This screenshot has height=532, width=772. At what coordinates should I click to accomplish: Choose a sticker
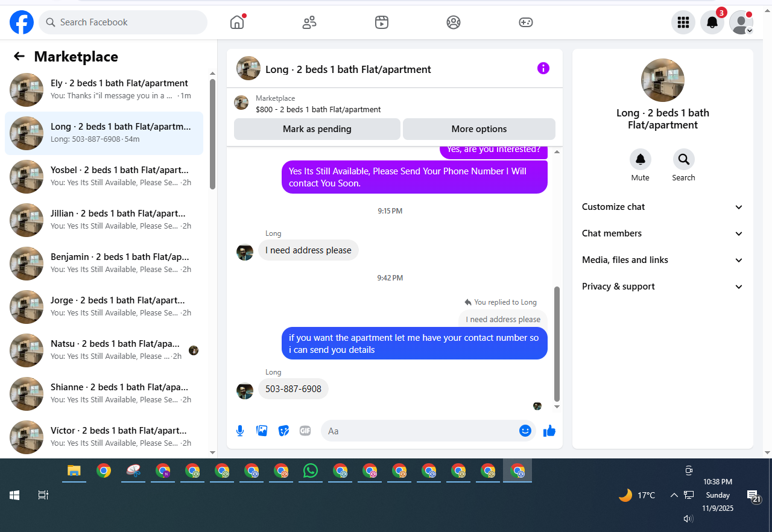[x=283, y=431]
